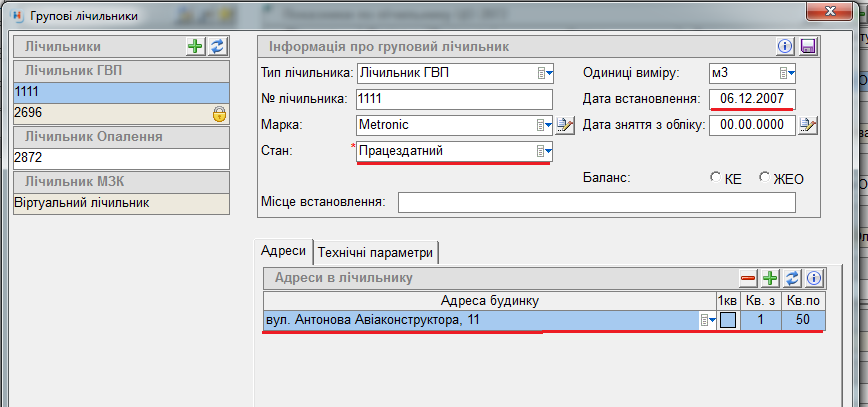Viewport: 868px width, 407px height.
Task: Select the ЖЕО balance radio button
Action: coord(765,178)
